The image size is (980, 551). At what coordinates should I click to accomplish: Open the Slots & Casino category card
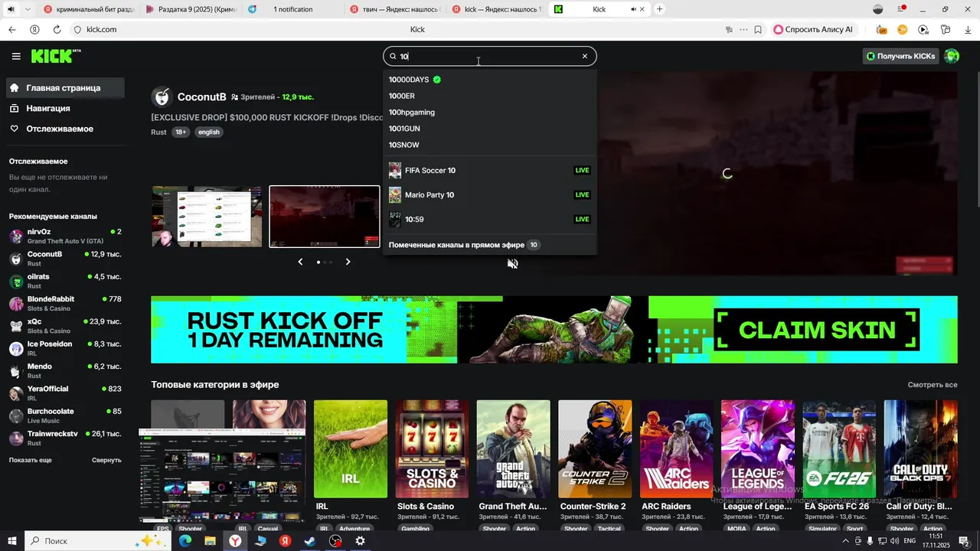pyautogui.click(x=432, y=449)
